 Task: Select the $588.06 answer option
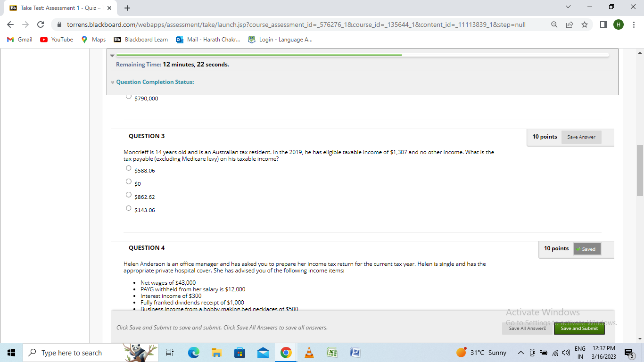click(x=129, y=168)
